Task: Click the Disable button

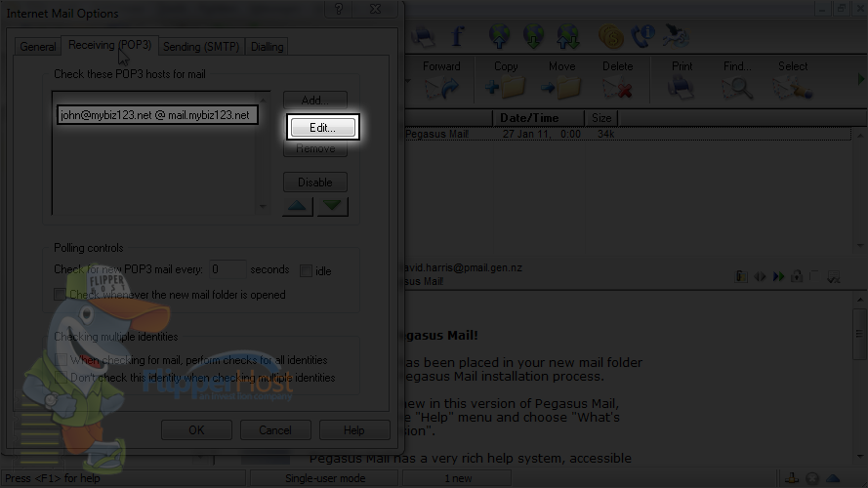Action: tap(315, 183)
